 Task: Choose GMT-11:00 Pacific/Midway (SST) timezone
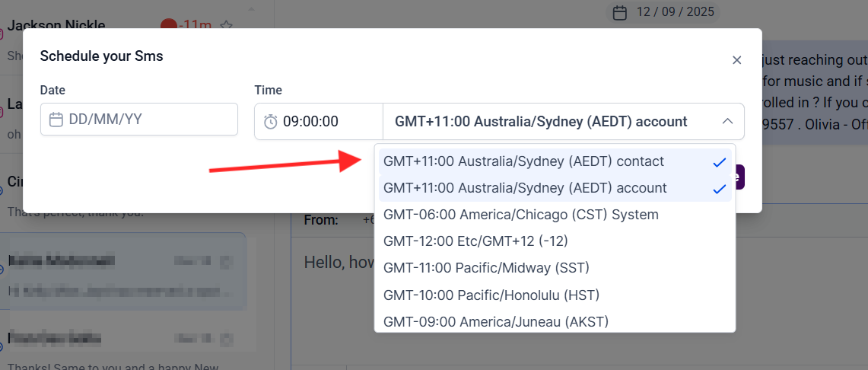[555, 268]
